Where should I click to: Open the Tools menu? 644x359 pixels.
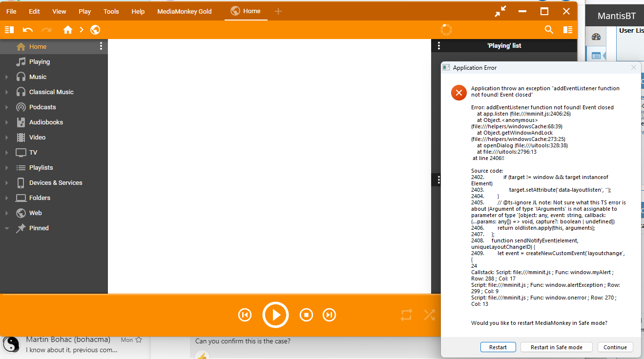point(111,11)
